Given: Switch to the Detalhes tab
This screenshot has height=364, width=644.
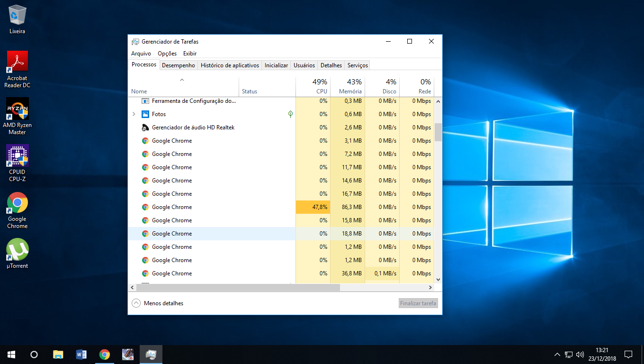Looking at the screenshot, I should (x=331, y=65).
